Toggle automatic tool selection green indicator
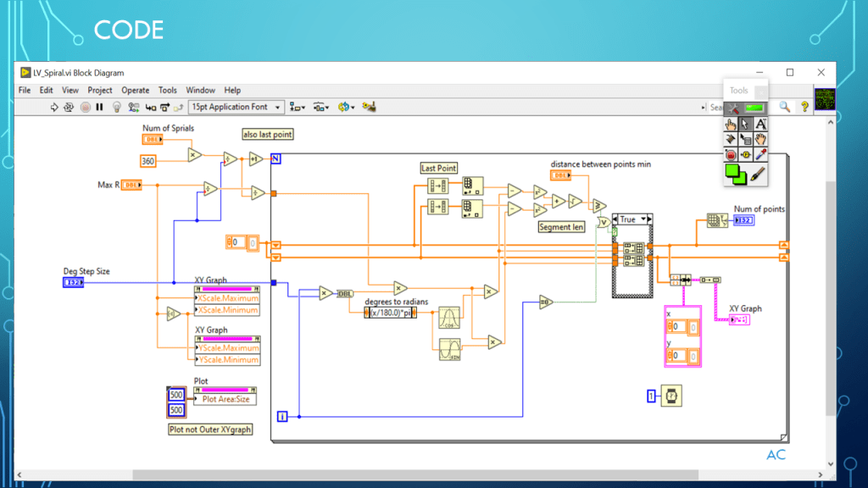This screenshot has height=488, width=868. coord(754,108)
